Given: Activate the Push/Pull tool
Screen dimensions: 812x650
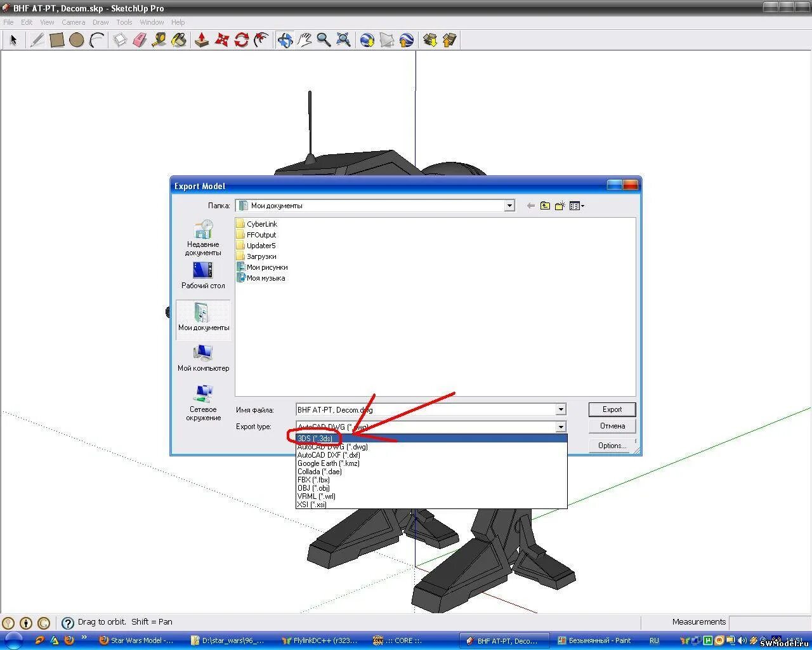Looking at the screenshot, I should [202, 40].
